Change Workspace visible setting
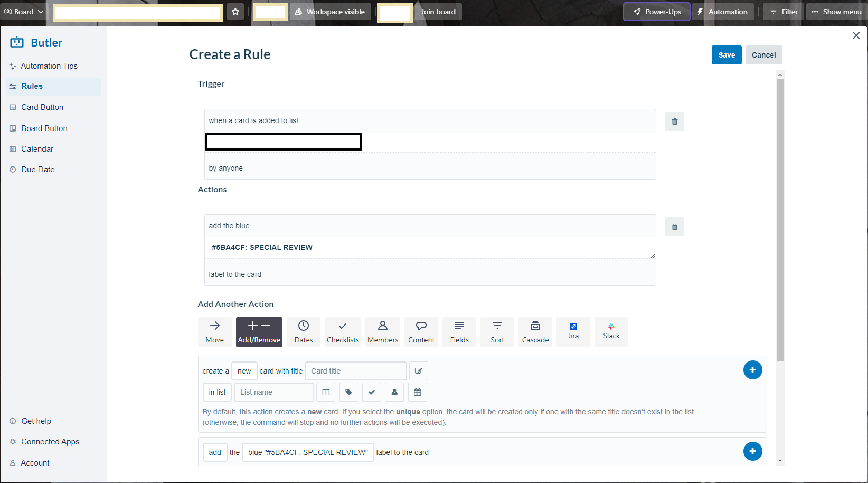Viewport: 868px width, 483px height. tap(330, 11)
